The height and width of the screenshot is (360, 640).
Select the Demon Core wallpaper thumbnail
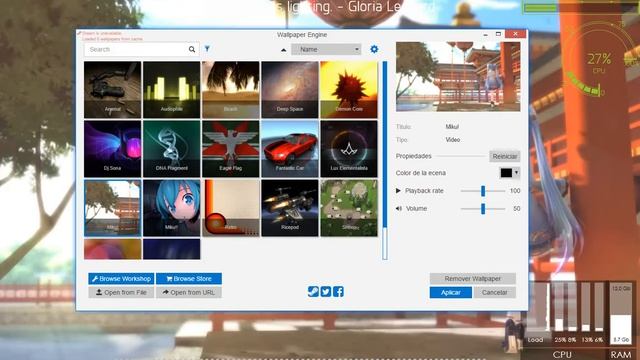click(349, 90)
